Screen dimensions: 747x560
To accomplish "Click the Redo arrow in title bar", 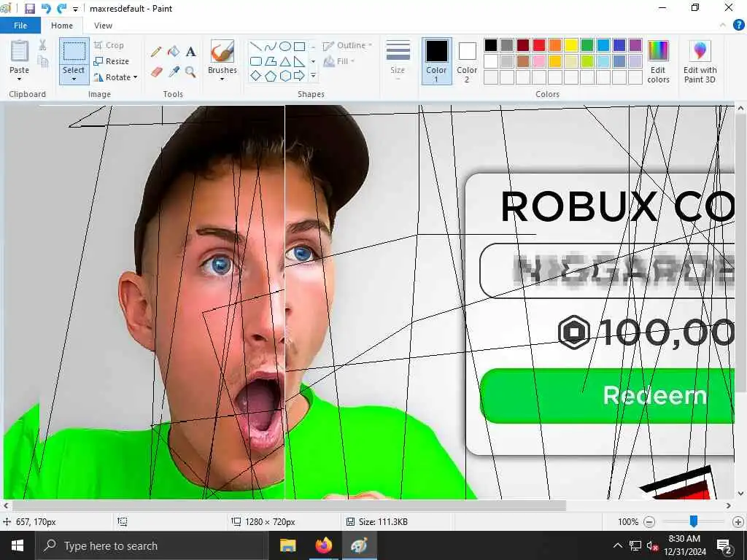I will 61,9.
